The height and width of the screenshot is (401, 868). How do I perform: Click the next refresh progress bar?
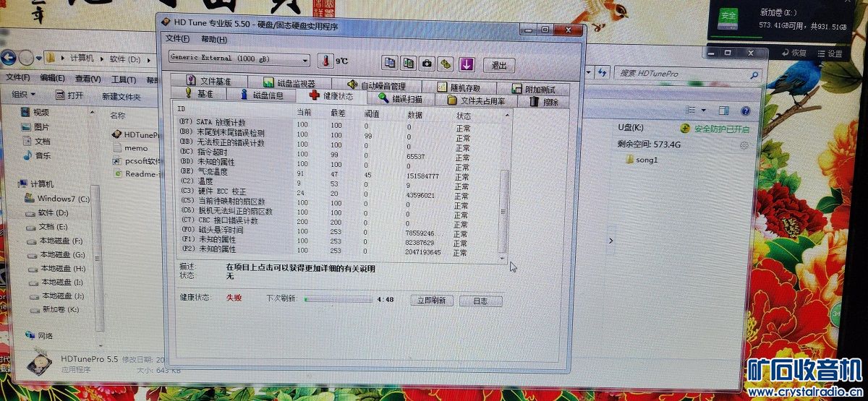pos(338,298)
